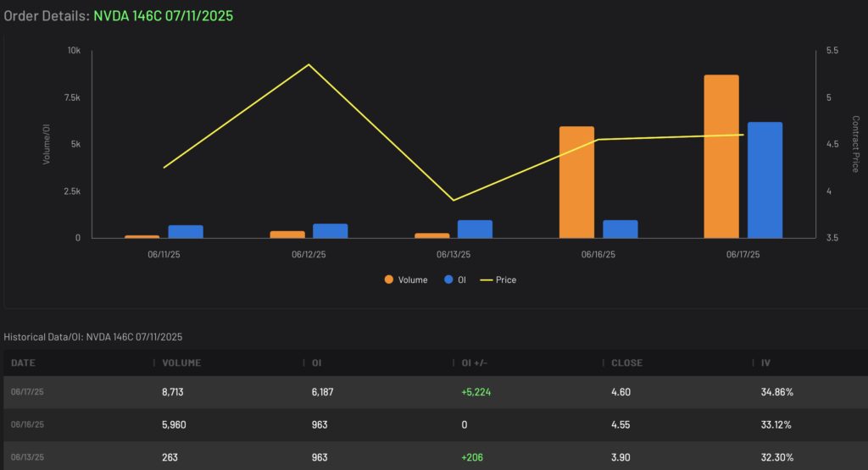Image resolution: width=868 pixels, height=470 pixels.
Task: Click the close price 4.55
Action: (620, 424)
